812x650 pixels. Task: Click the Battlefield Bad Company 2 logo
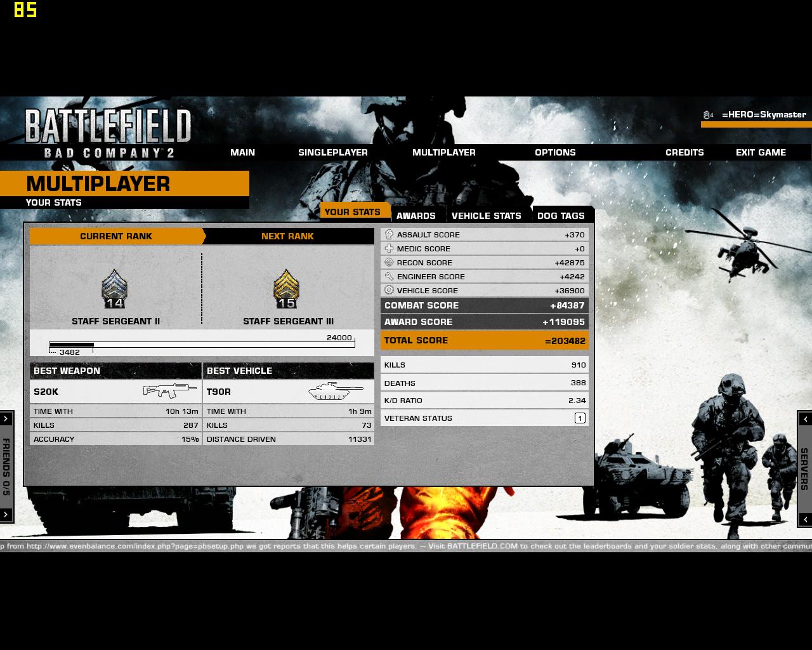coord(108,133)
